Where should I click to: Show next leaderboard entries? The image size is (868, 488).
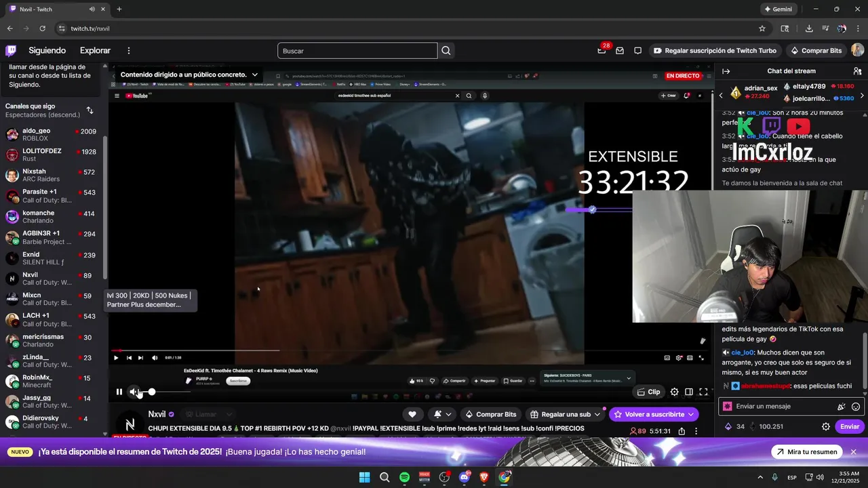[x=862, y=95]
